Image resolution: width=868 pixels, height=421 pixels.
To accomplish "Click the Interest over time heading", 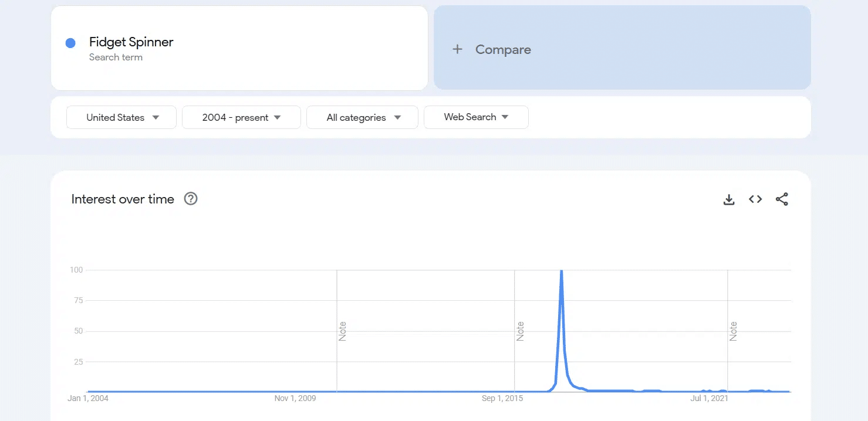I will pyautogui.click(x=123, y=199).
